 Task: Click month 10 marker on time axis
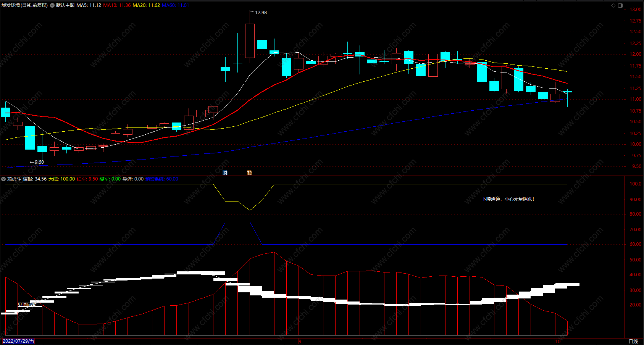pos(558,341)
